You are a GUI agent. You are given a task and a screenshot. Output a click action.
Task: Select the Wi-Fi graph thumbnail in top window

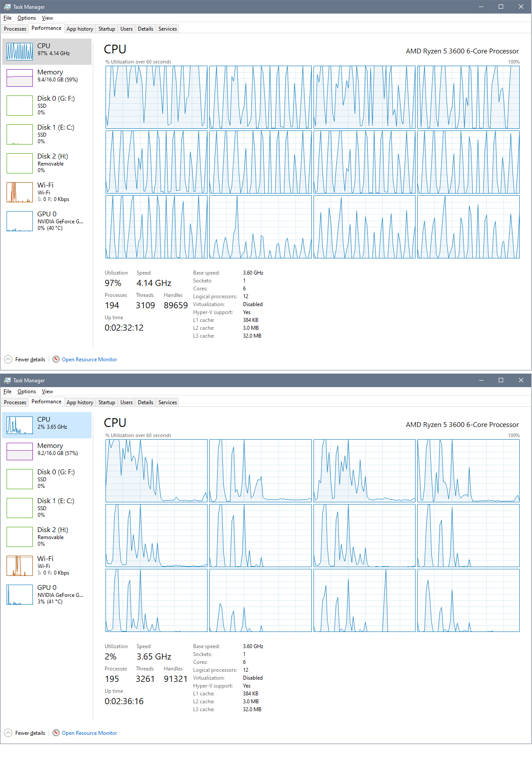[x=20, y=192]
